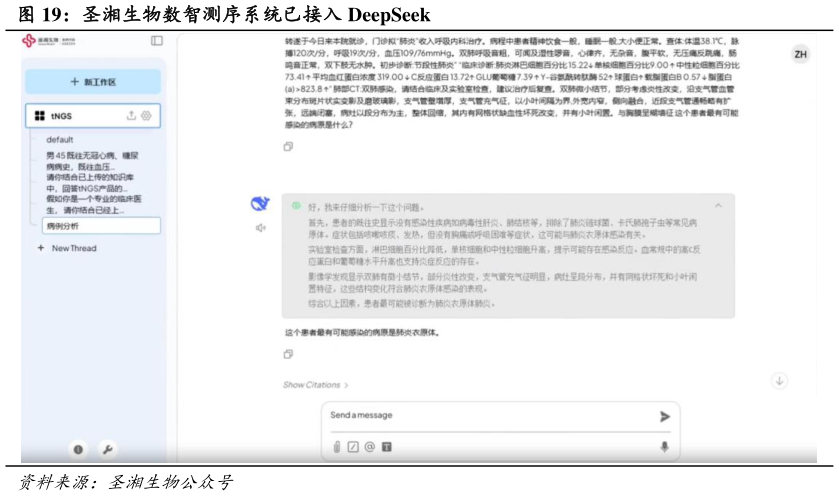839x496 pixels.
Task: Open tNGS workspace settings gear
Action: pyautogui.click(x=146, y=116)
